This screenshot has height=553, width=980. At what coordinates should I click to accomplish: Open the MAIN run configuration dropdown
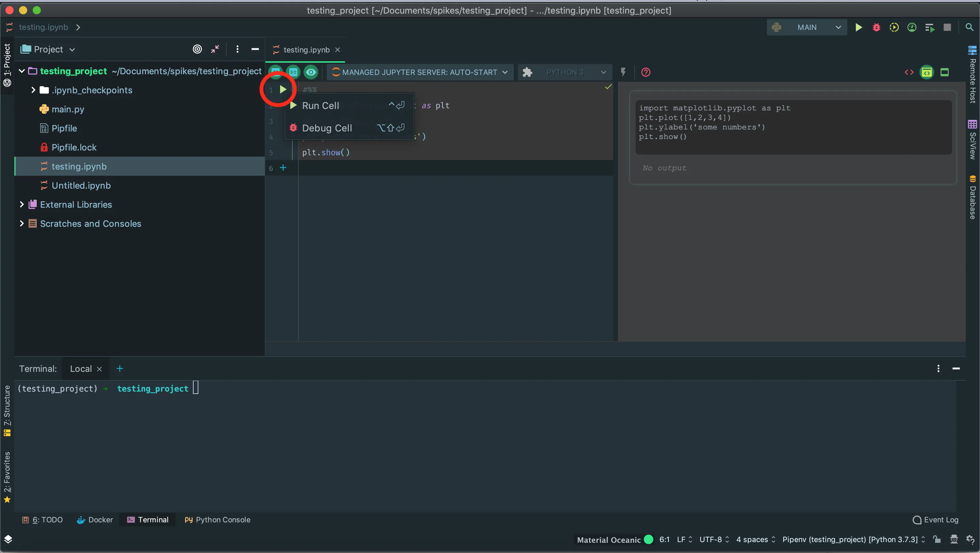point(806,27)
